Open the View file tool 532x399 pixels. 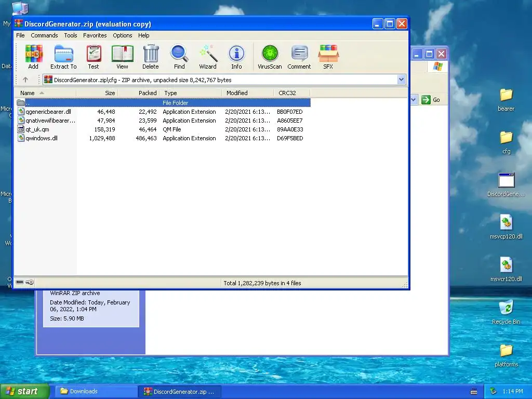point(122,57)
